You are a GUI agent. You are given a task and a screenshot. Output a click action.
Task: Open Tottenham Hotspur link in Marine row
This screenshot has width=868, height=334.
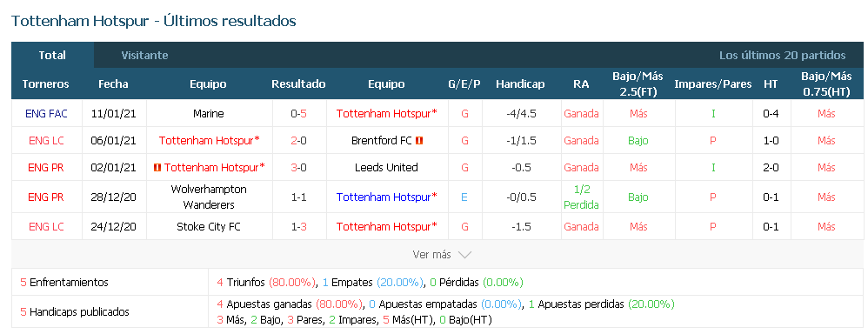tap(387, 114)
